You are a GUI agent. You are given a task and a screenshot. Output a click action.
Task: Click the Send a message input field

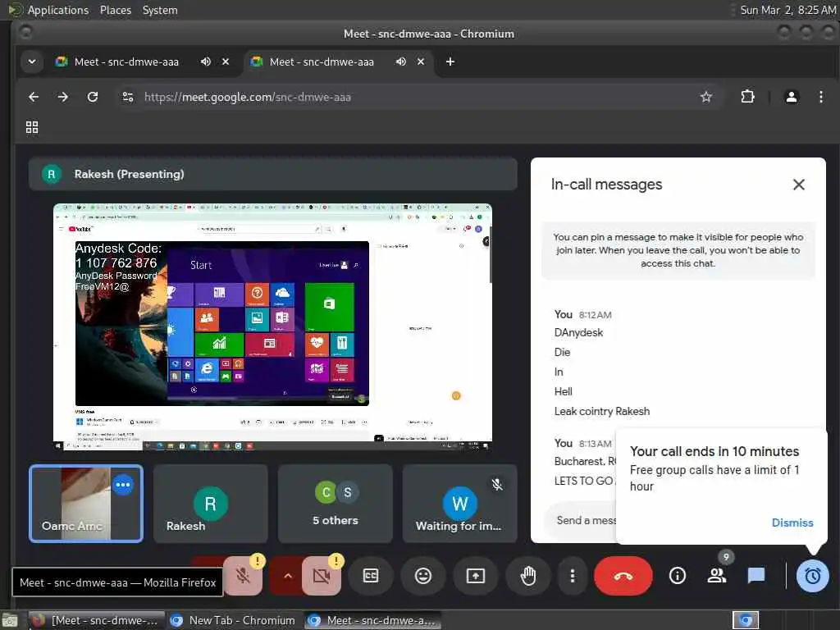tap(581, 520)
